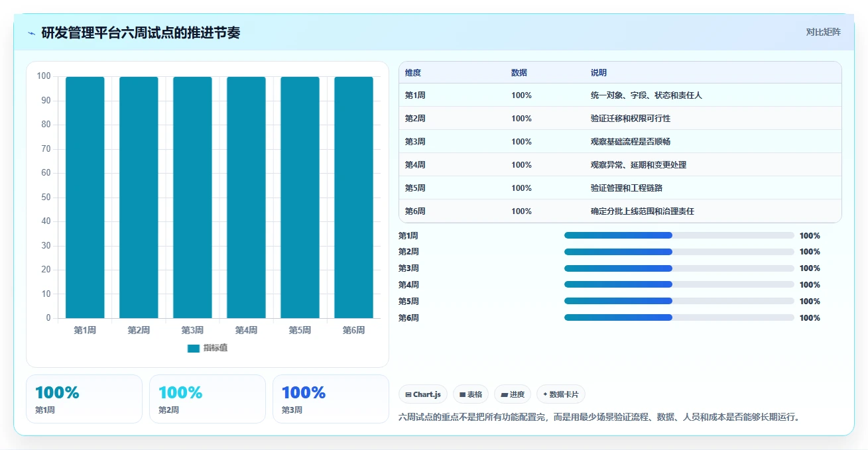Click the 100 y-axis tick label

tap(44, 76)
